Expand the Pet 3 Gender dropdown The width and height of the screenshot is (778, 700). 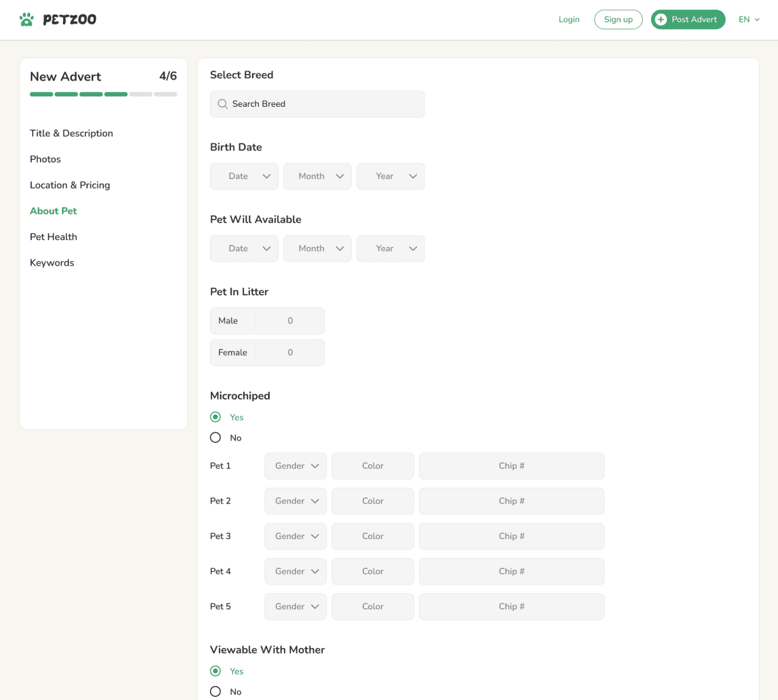click(295, 536)
